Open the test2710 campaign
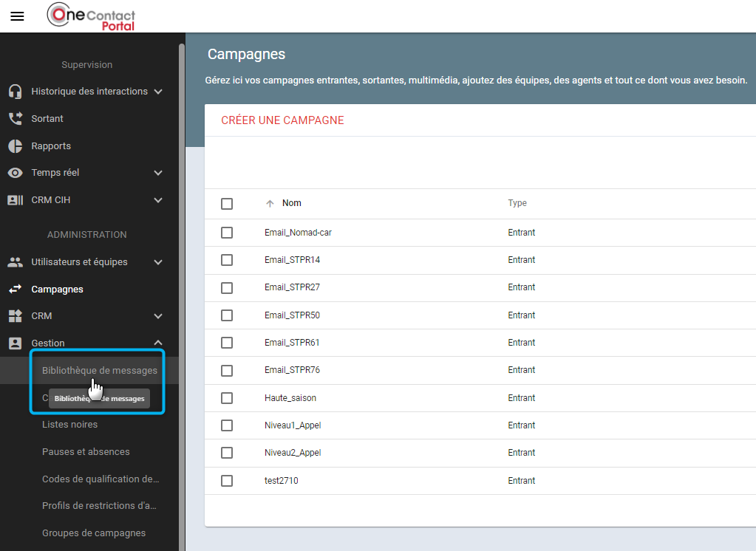 [281, 481]
